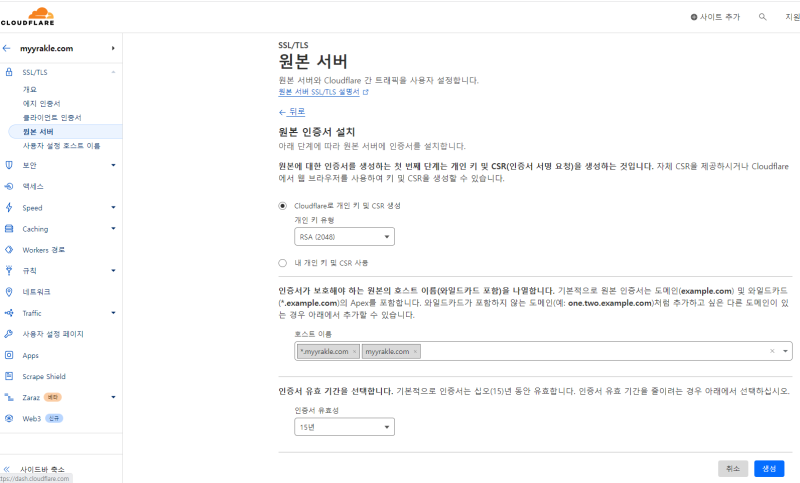The width and height of the screenshot is (800, 483).
Task: Click the SSL/TLS lock icon in sidebar
Action: click(8, 73)
